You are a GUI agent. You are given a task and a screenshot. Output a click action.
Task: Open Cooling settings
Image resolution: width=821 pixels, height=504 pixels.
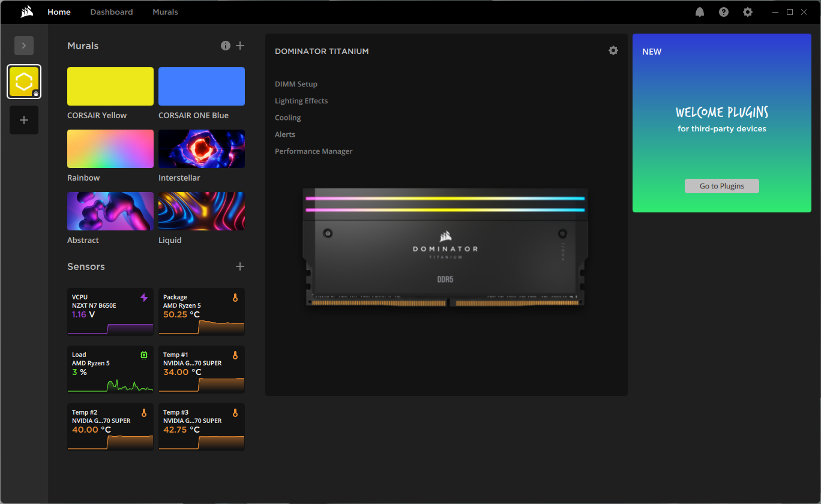288,118
